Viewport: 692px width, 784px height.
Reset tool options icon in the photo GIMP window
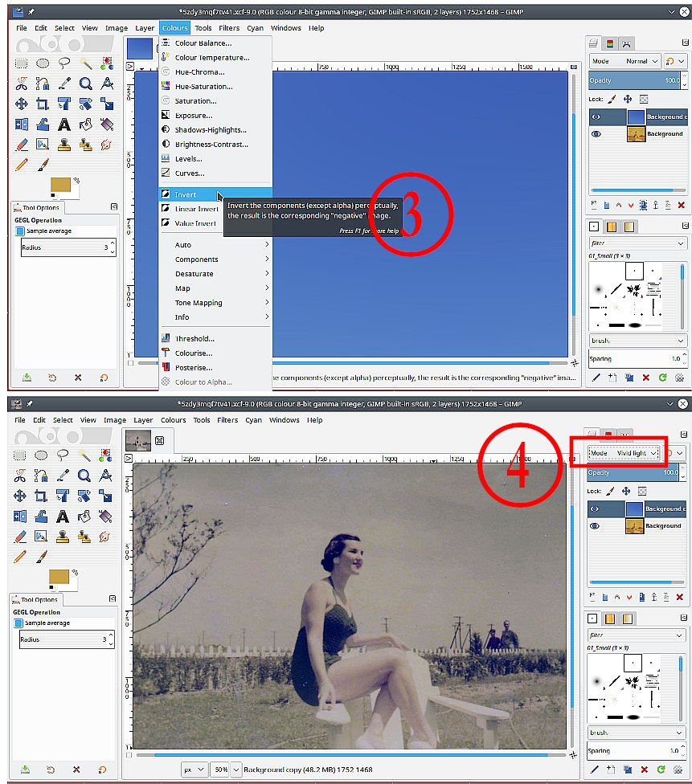(102, 770)
